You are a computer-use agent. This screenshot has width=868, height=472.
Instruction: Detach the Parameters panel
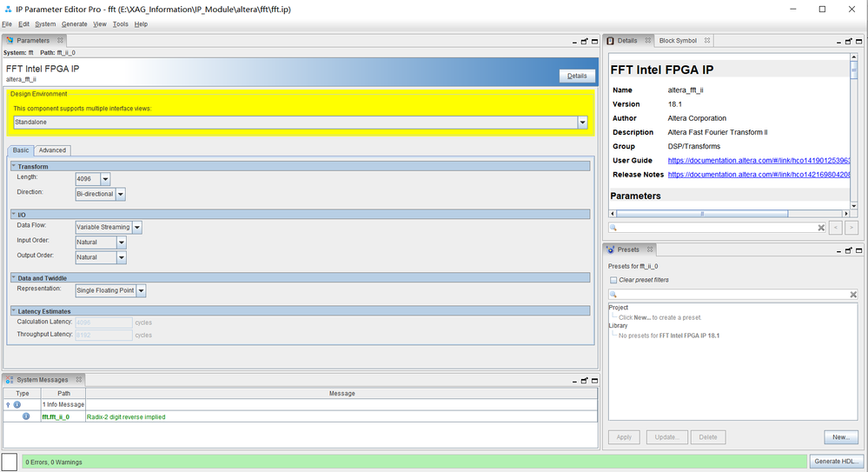(x=584, y=42)
